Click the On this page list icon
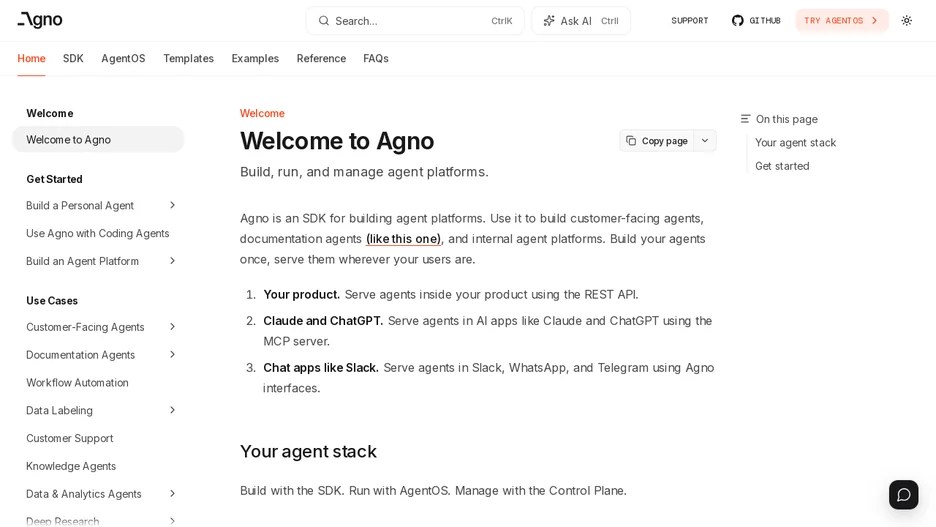Image resolution: width=936 pixels, height=527 pixels. 745,119
